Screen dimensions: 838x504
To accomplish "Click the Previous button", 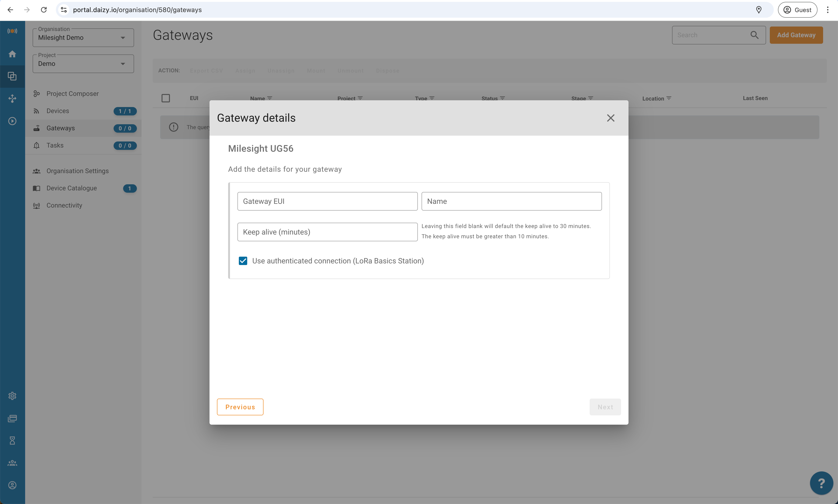I will (x=240, y=407).
